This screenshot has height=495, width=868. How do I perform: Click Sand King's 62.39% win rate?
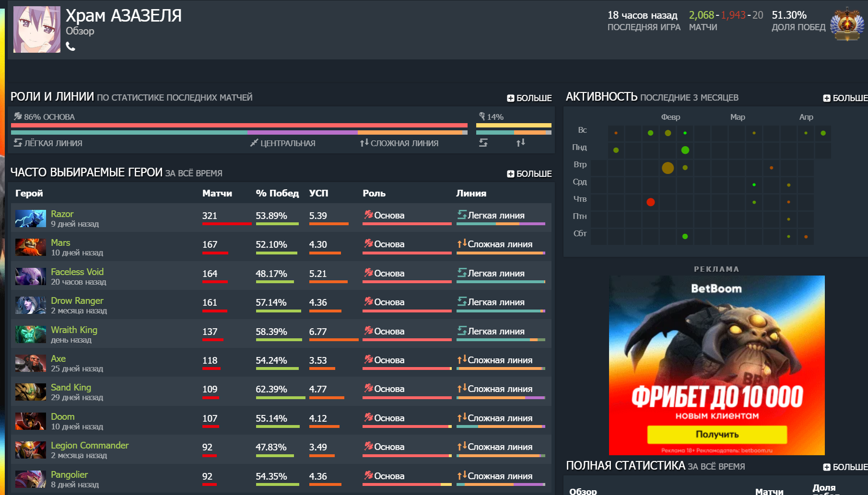(x=271, y=389)
